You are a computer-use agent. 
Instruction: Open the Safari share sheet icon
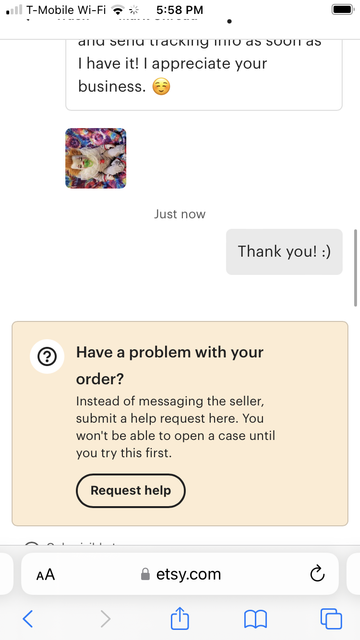click(x=180, y=618)
